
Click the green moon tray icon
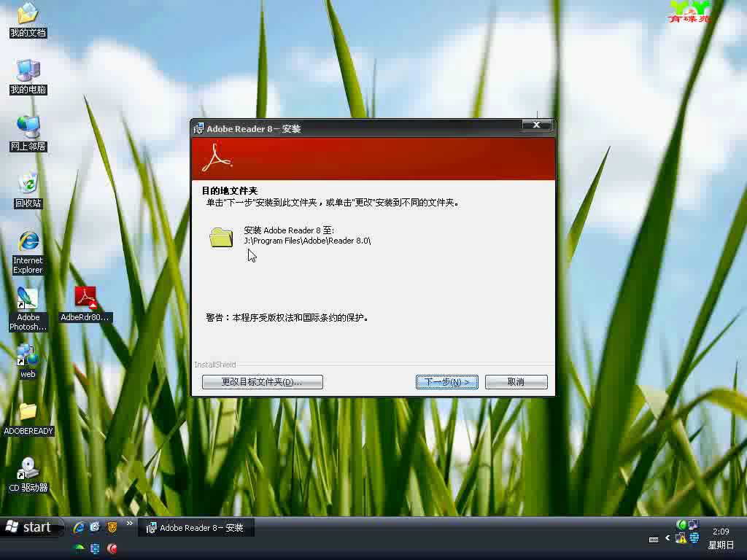[681, 524]
